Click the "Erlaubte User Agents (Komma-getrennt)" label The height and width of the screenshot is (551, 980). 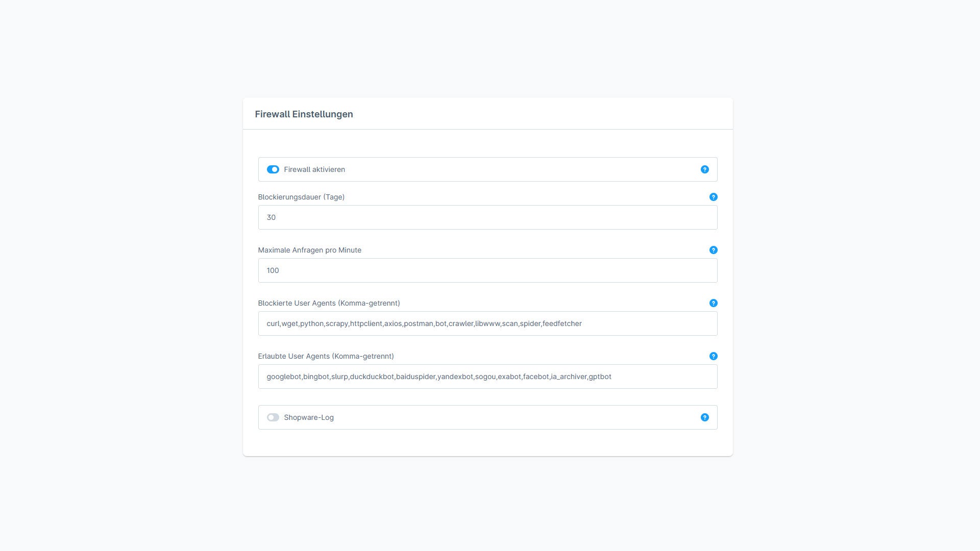coord(326,356)
